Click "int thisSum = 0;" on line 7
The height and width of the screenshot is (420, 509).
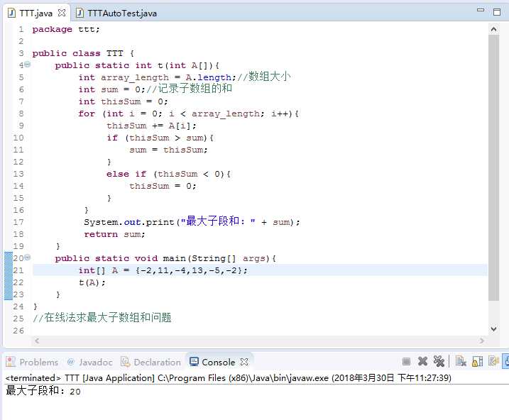click(123, 101)
